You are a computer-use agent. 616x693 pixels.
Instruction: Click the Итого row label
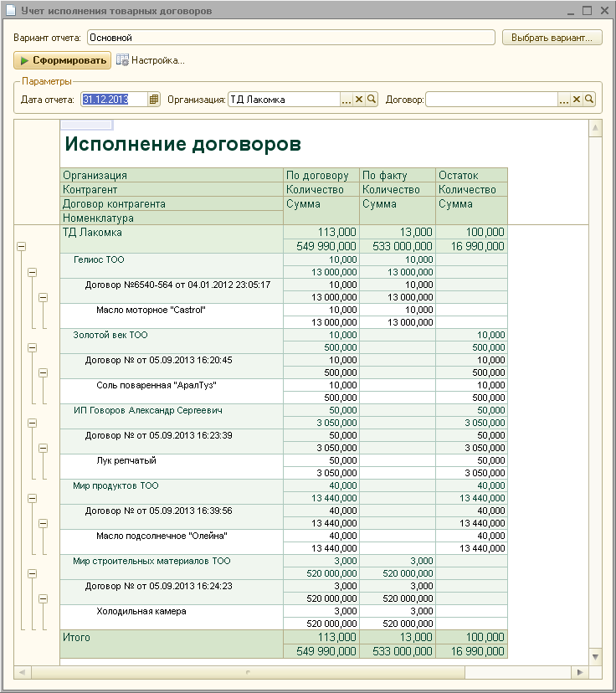point(76,637)
